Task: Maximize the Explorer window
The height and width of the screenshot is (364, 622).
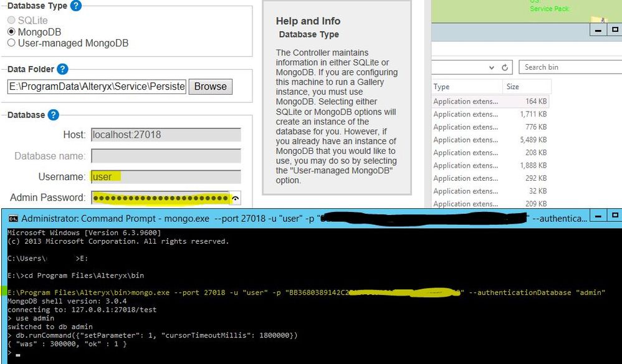Action: (615, 30)
